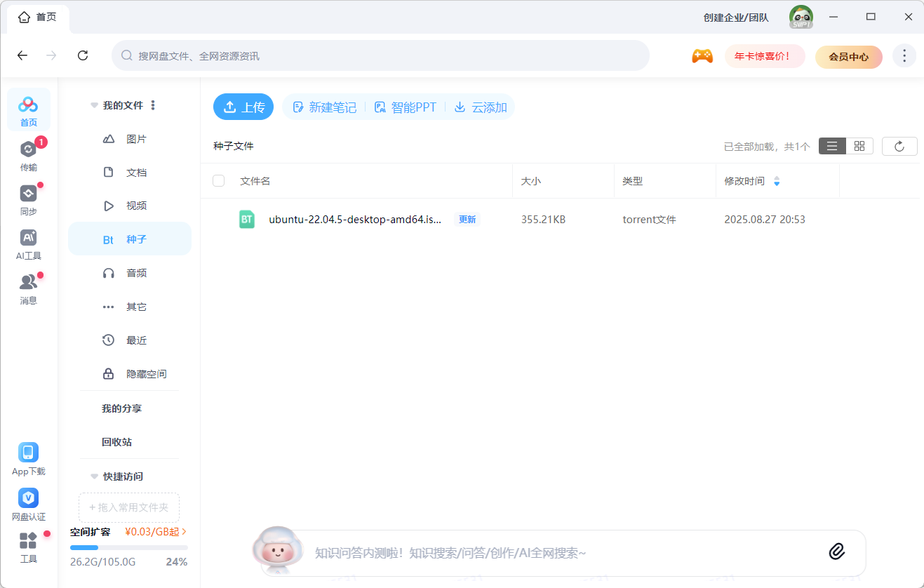Viewport: 924px width, 588px height.
Task: Open the 文档 category
Action: point(130,173)
